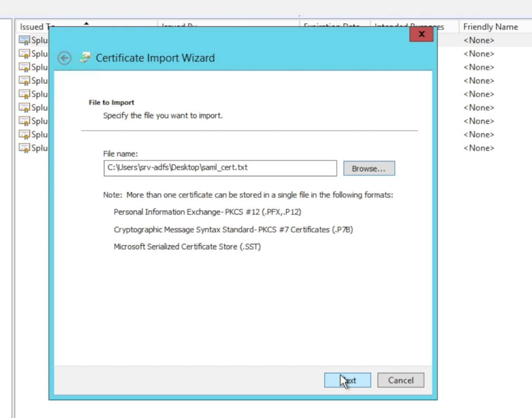532x418 pixels.
Task: Select the first certificate icon in the list
Action: point(24,40)
